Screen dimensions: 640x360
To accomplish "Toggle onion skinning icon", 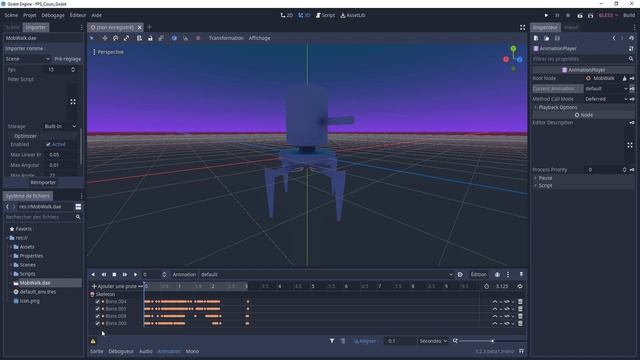I will click(497, 275).
